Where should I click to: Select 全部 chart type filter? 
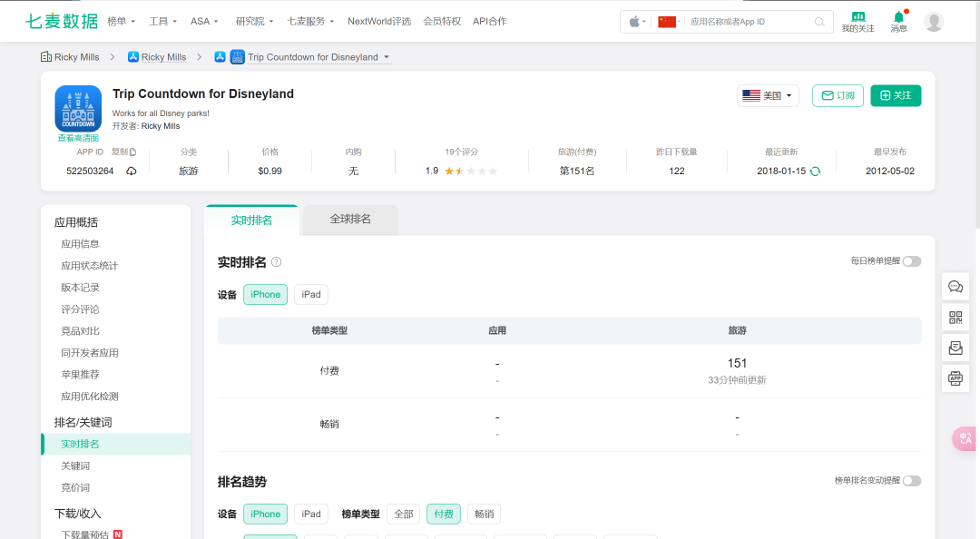click(404, 514)
